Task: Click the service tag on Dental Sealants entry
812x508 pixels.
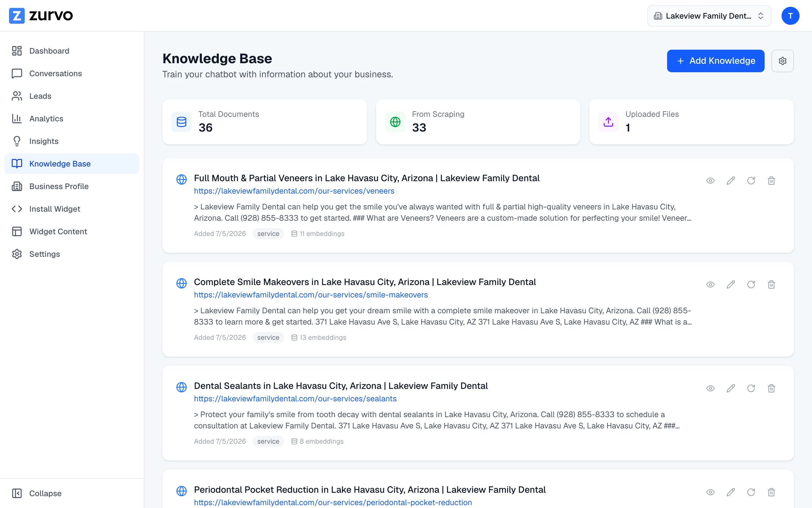Action: coord(268,441)
